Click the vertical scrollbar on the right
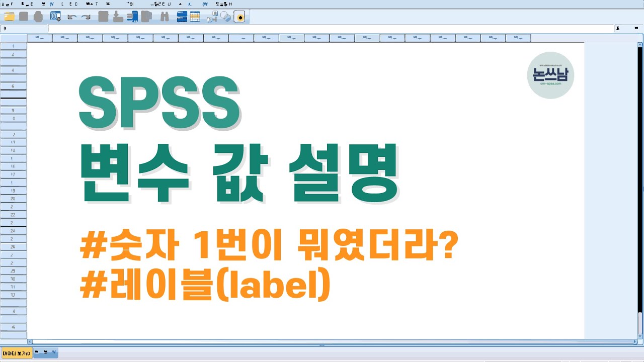 (x=640, y=191)
